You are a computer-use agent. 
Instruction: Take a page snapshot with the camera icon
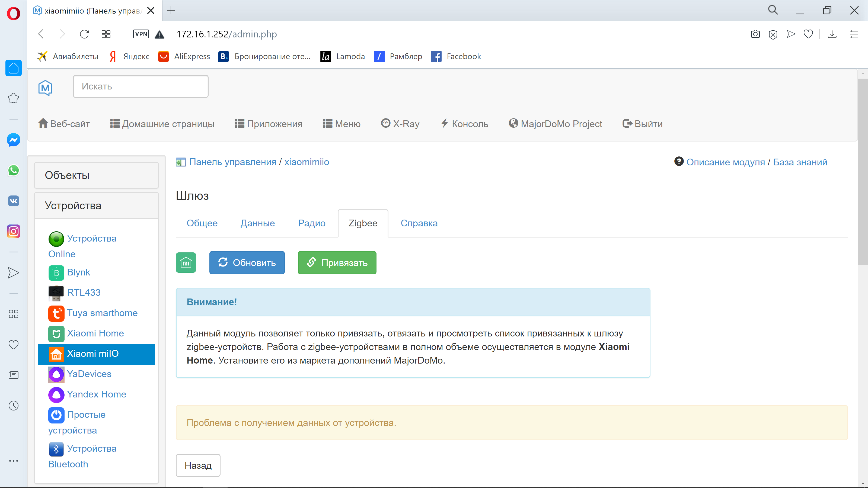click(755, 34)
